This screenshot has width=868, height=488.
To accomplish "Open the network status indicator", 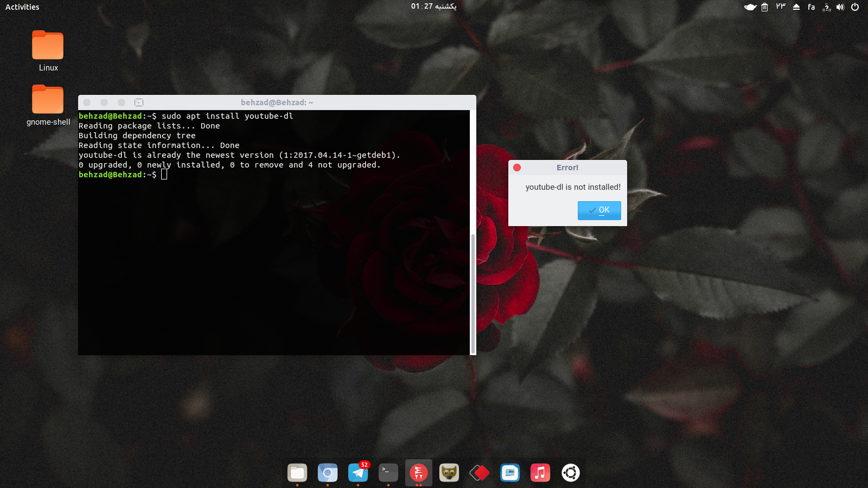I will pos(826,7).
